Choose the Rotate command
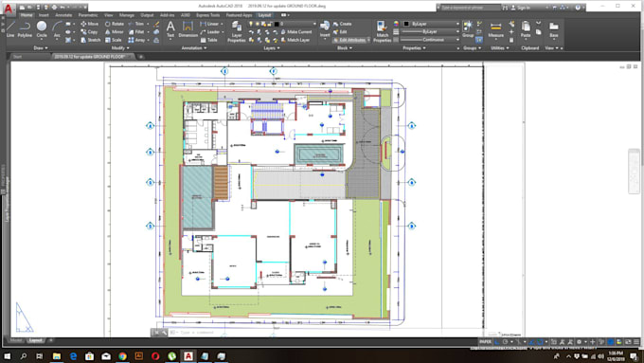This screenshot has height=363, width=644. click(115, 24)
